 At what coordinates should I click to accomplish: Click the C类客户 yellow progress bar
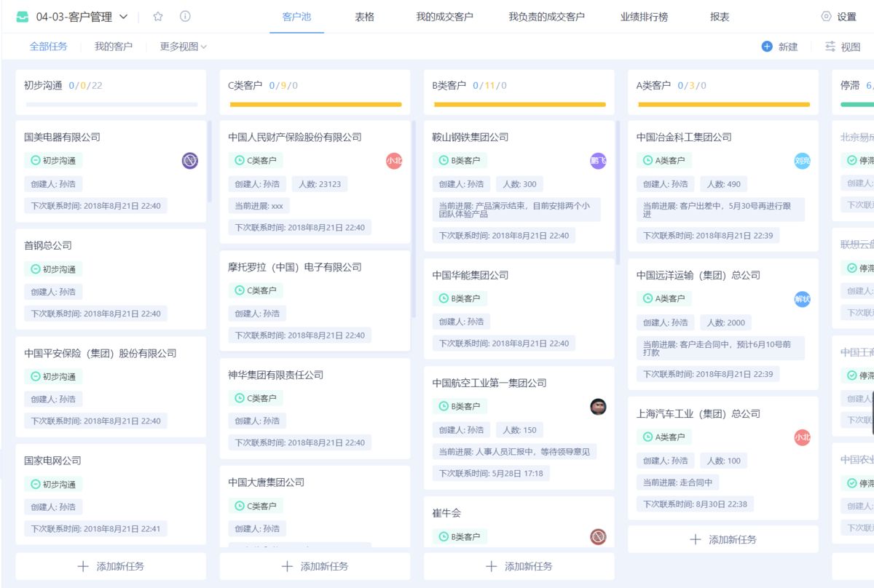[x=315, y=104]
